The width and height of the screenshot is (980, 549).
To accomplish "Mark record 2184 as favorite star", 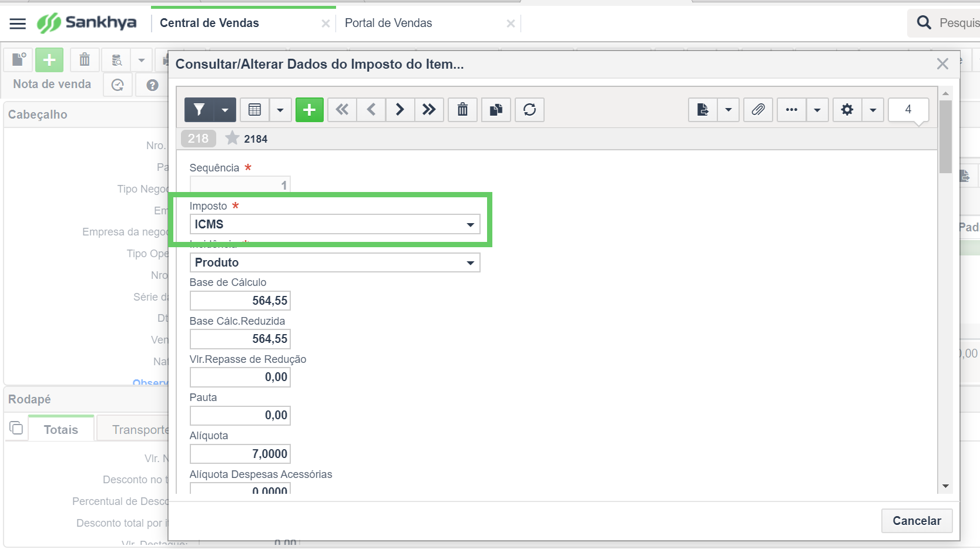I will pos(233,139).
